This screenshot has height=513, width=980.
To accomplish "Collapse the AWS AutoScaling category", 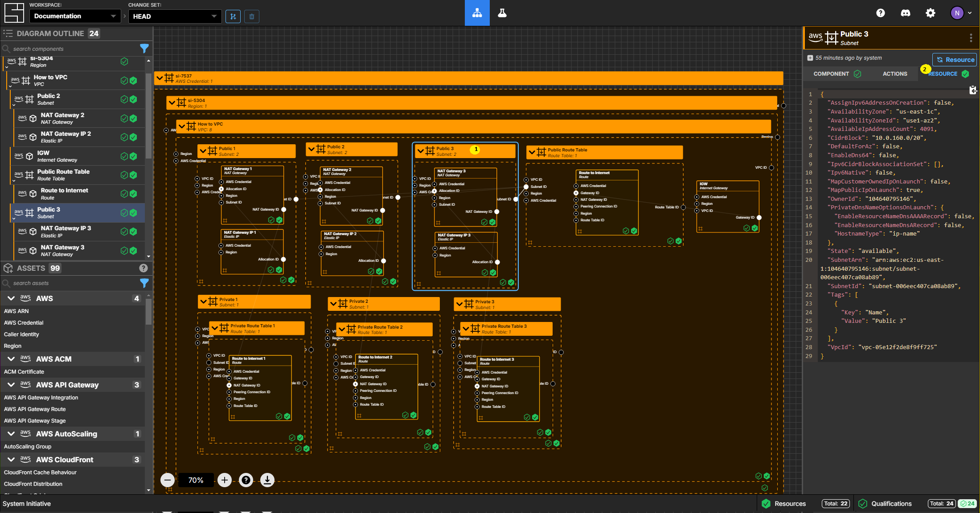I will coord(12,434).
